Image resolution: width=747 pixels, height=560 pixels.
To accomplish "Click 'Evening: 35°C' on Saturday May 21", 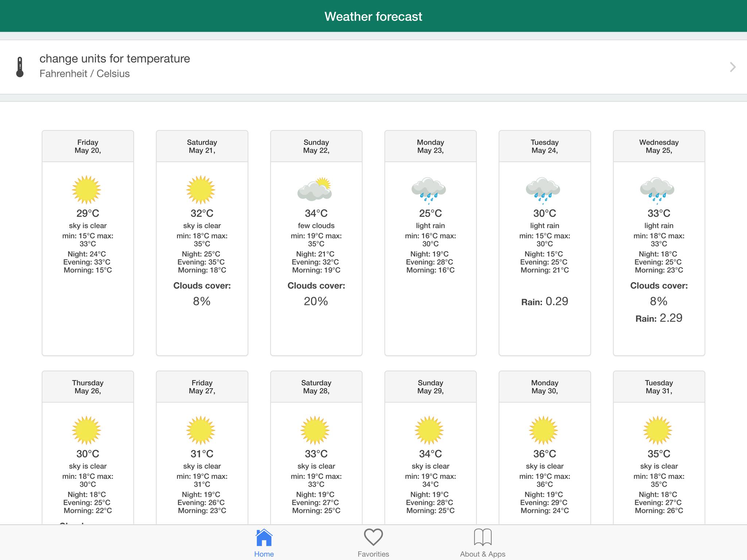I will click(201, 262).
